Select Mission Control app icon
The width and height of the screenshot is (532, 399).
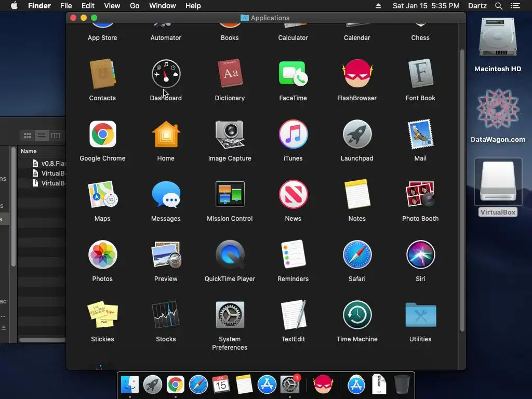point(230,194)
